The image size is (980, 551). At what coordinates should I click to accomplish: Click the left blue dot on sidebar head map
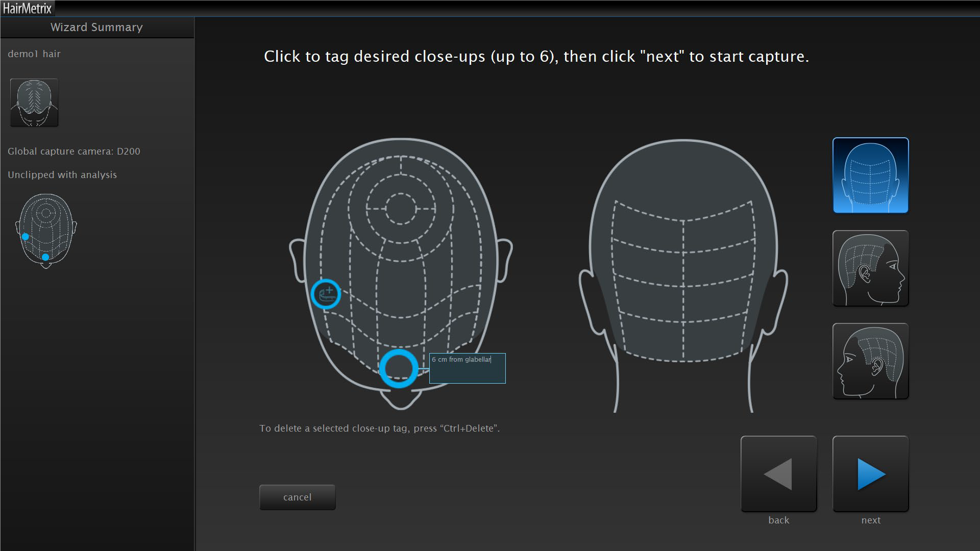coord(26,237)
